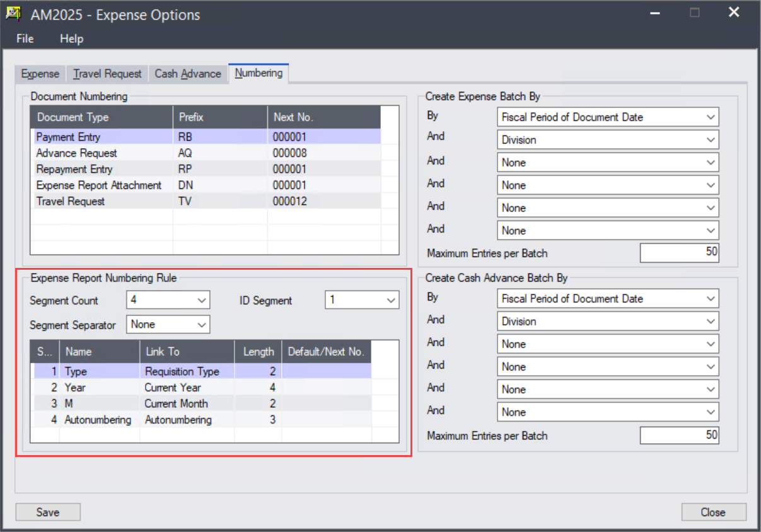This screenshot has width=761, height=532.
Task: Click the Default/Next No. column header
Action: pos(327,352)
